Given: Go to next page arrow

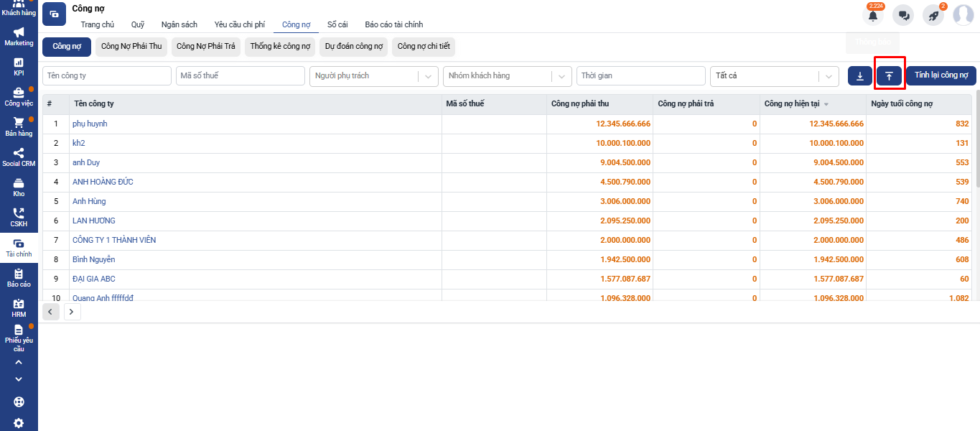Looking at the screenshot, I should pos(73,311).
